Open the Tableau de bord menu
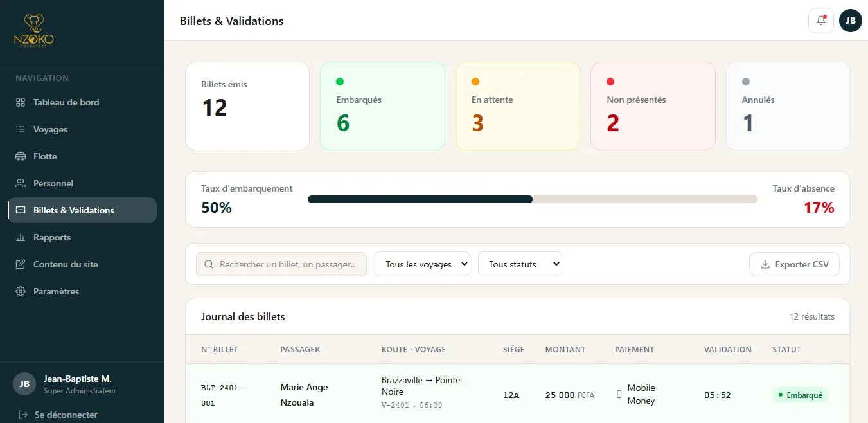Image resolution: width=868 pixels, height=423 pixels. coord(82,102)
